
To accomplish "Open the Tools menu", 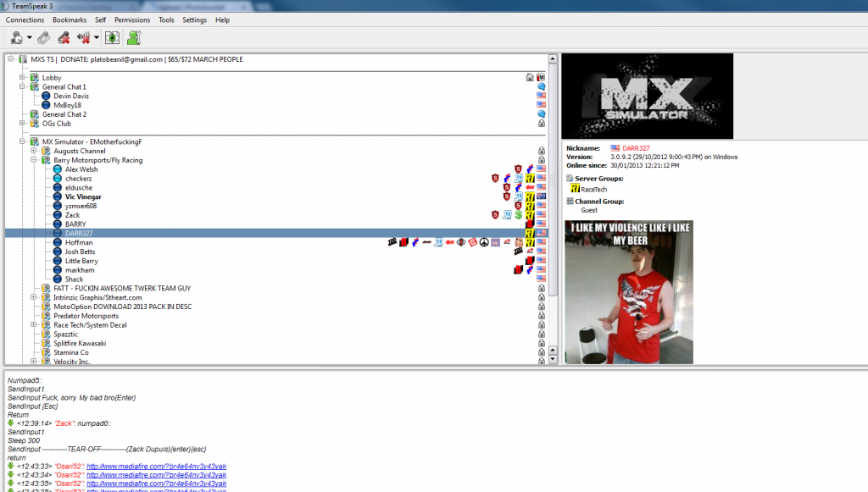I will tap(166, 20).
